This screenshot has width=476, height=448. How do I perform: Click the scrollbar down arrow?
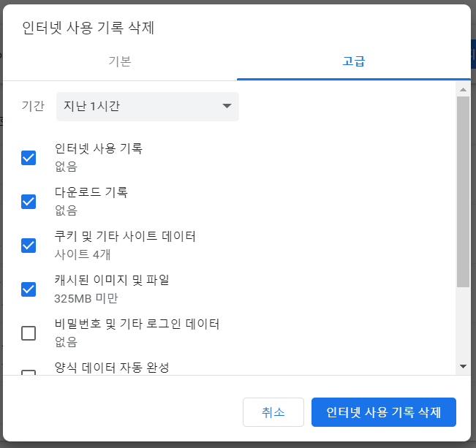464,366
